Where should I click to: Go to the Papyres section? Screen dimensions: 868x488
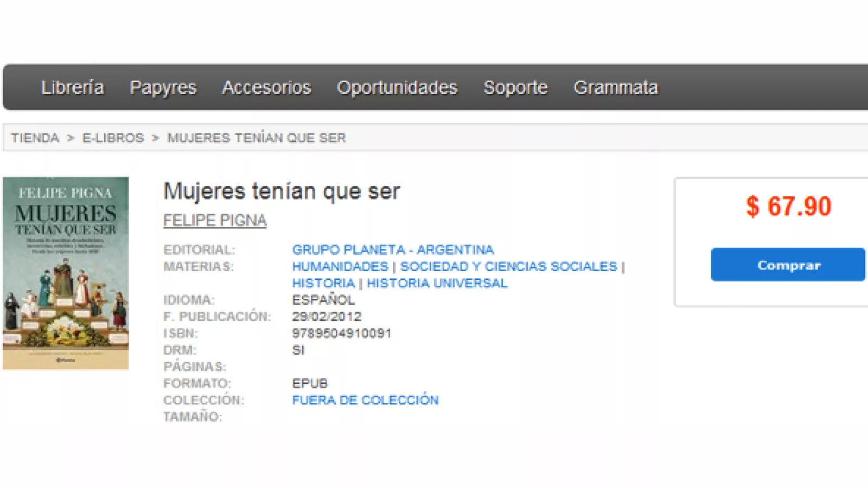[163, 87]
